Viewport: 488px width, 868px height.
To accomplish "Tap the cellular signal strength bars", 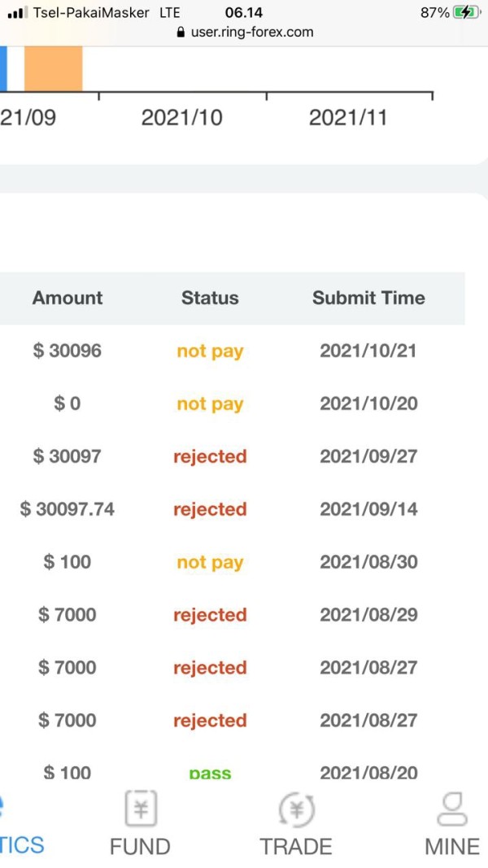I will [x=16, y=13].
